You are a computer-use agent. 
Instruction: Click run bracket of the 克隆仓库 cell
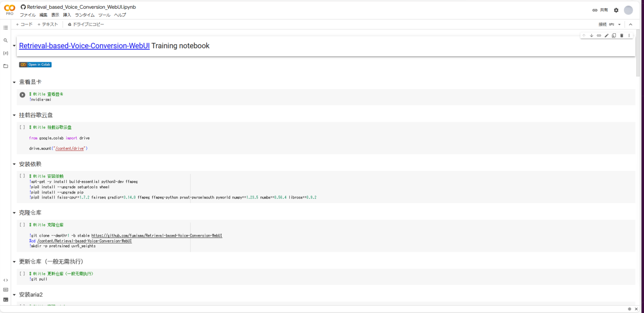[23, 225]
